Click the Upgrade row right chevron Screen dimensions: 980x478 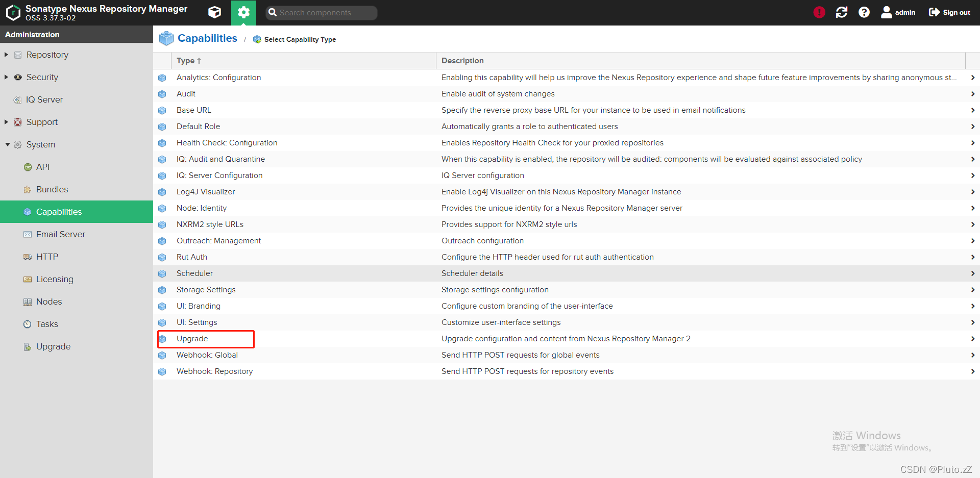pyautogui.click(x=973, y=339)
